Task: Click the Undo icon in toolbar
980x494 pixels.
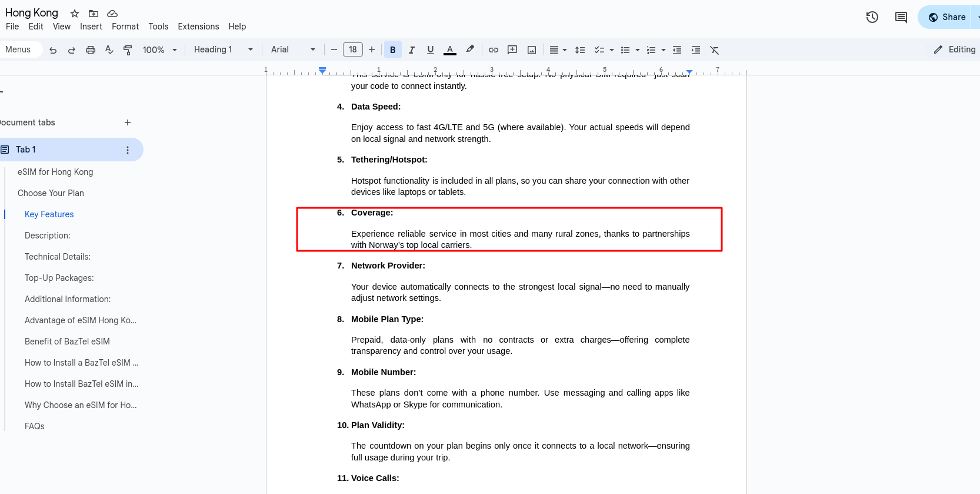Action: (53, 50)
